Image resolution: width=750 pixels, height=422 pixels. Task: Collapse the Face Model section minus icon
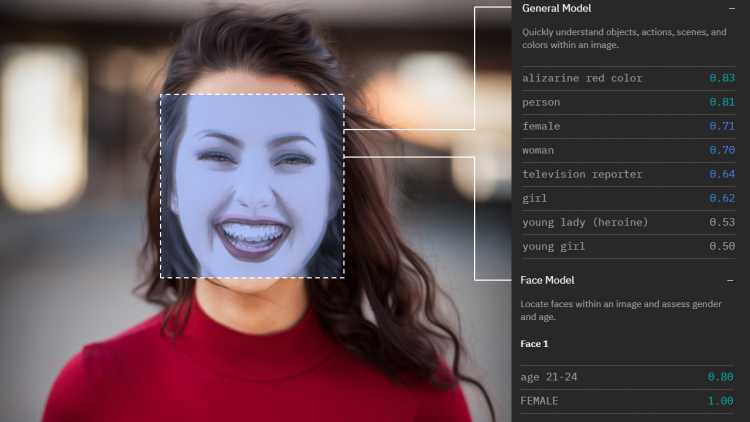click(730, 280)
